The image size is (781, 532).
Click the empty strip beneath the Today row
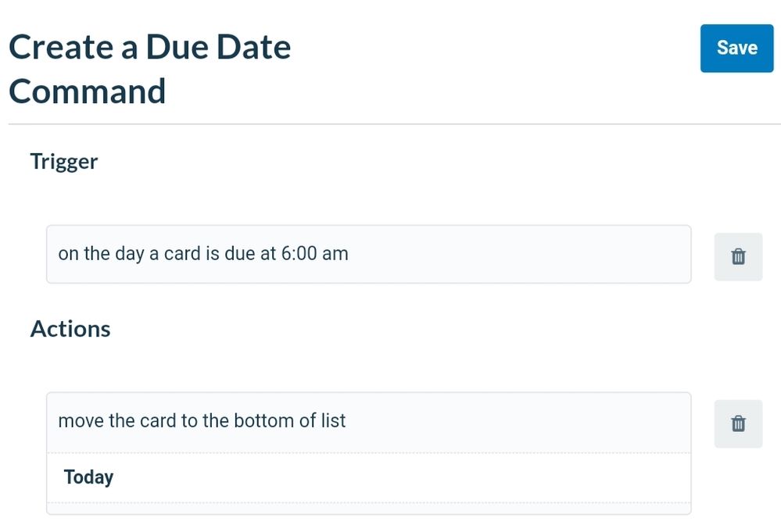368,508
